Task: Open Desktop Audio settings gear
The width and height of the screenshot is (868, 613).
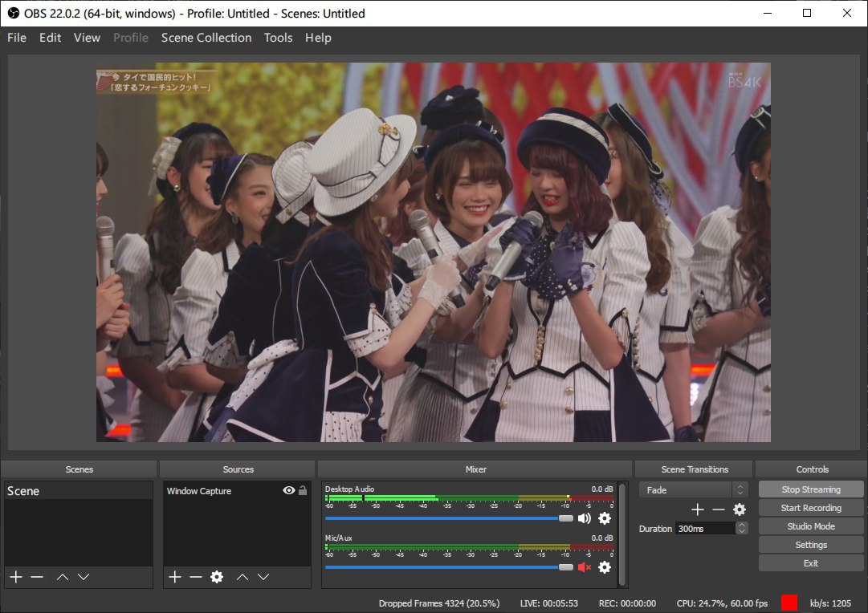Action: 605,518
